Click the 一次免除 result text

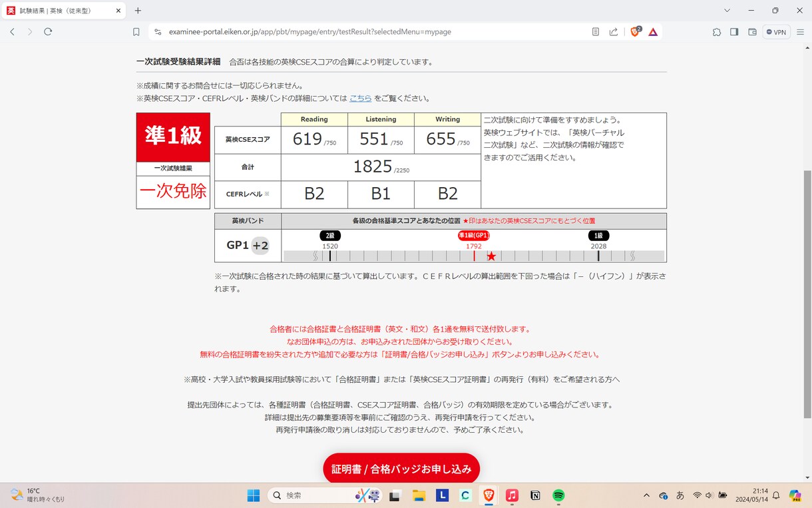(x=173, y=191)
